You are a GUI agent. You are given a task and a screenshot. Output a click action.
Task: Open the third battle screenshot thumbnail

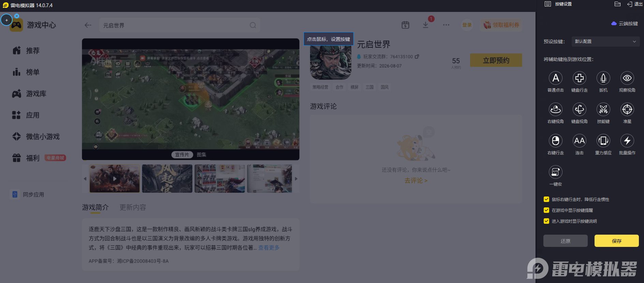click(x=220, y=179)
